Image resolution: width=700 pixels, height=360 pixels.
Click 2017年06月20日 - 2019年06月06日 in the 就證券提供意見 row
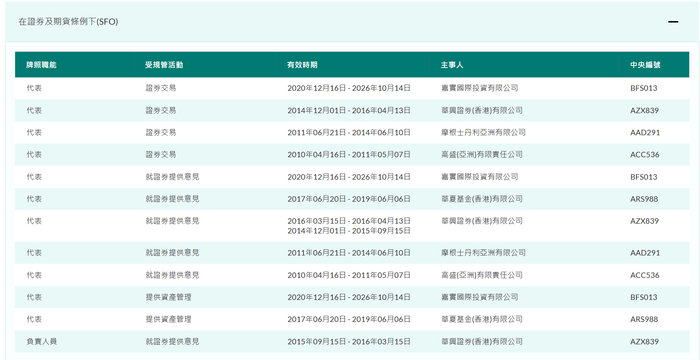[x=349, y=199]
